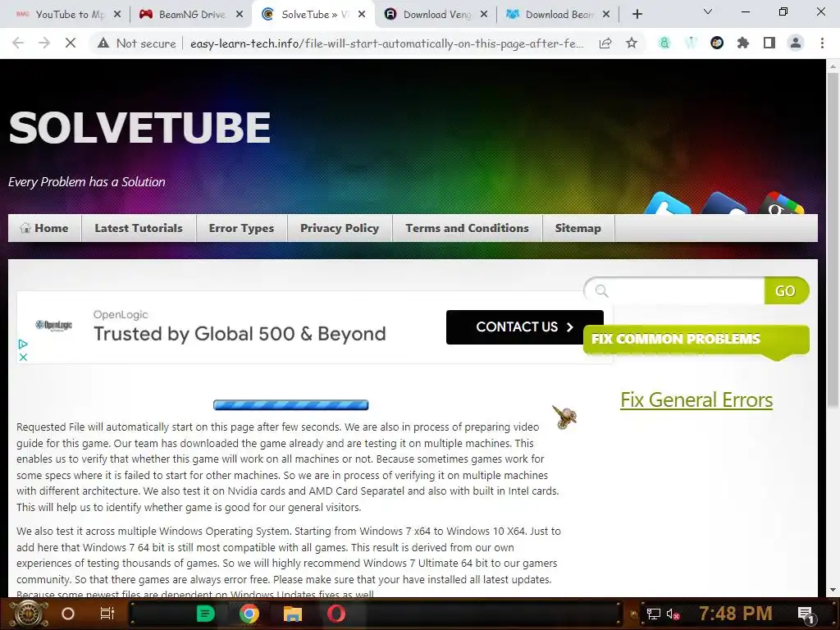Open the Sitemap page
The height and width of the screenshot is (630, 840).
click(x=578, y=228)
